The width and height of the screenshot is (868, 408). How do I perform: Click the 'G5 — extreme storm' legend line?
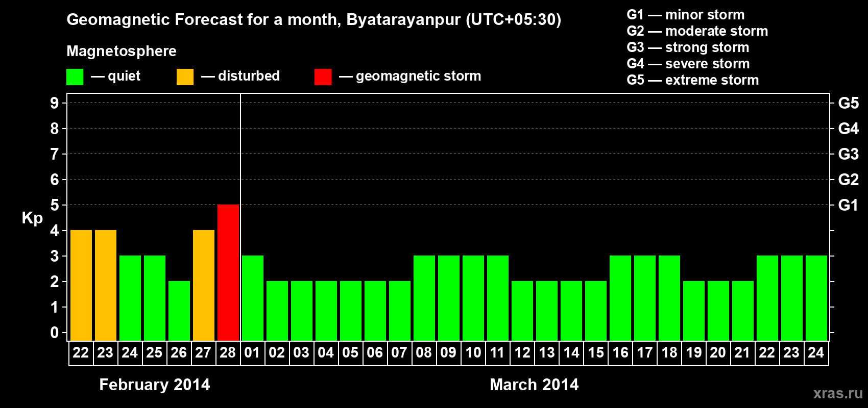click(x=693, y=80)
